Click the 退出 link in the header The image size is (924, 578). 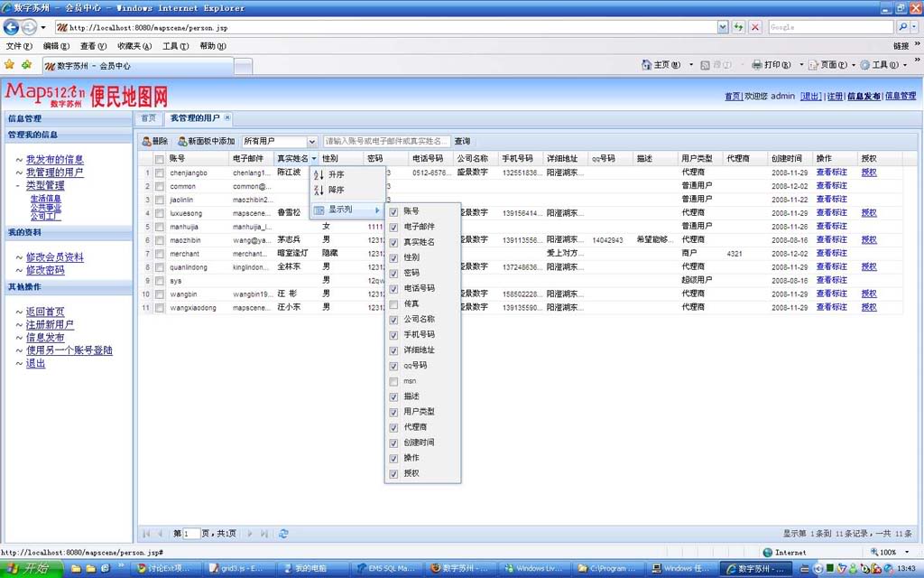click(x=811, y=96)
